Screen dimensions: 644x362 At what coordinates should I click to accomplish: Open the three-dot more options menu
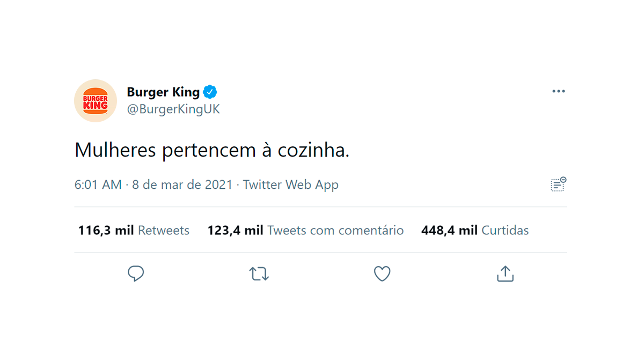(x=559, y=92)
